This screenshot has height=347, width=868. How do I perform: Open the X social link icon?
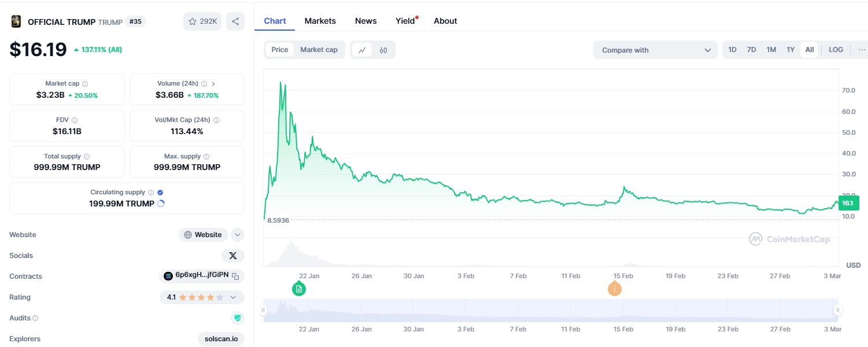pos(233,256)
